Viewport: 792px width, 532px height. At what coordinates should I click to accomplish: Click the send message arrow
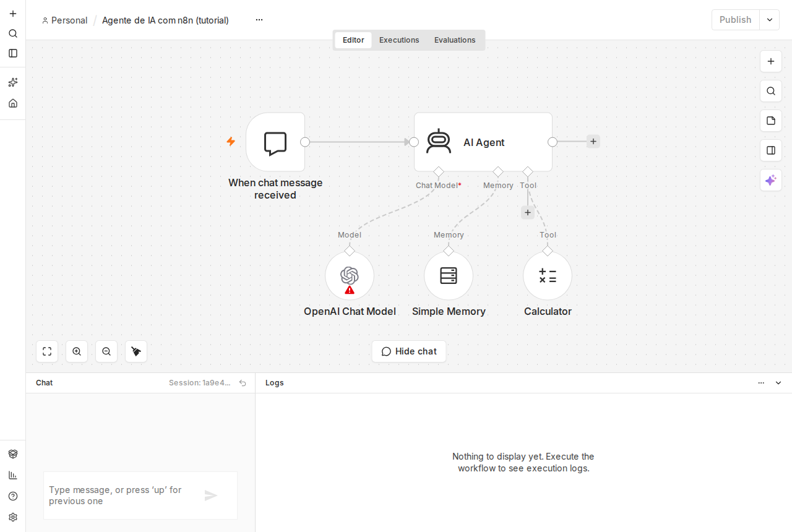(x=211, y=496)
